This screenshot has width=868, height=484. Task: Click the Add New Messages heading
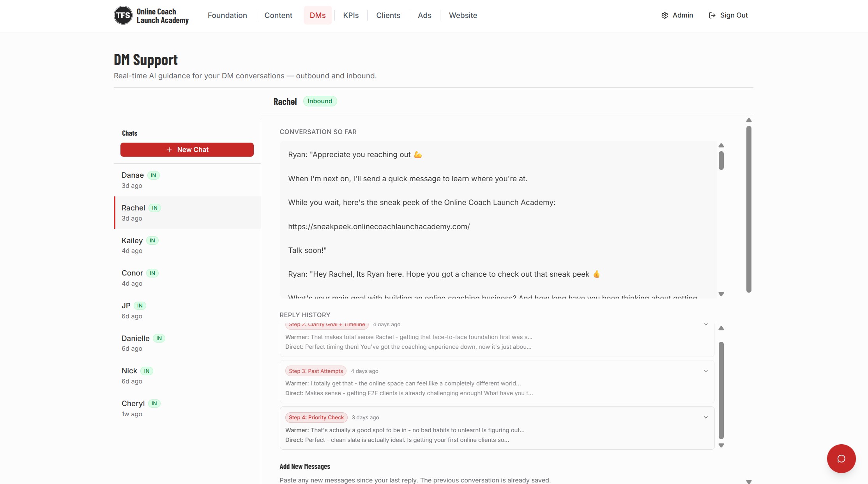click(305, 466)
